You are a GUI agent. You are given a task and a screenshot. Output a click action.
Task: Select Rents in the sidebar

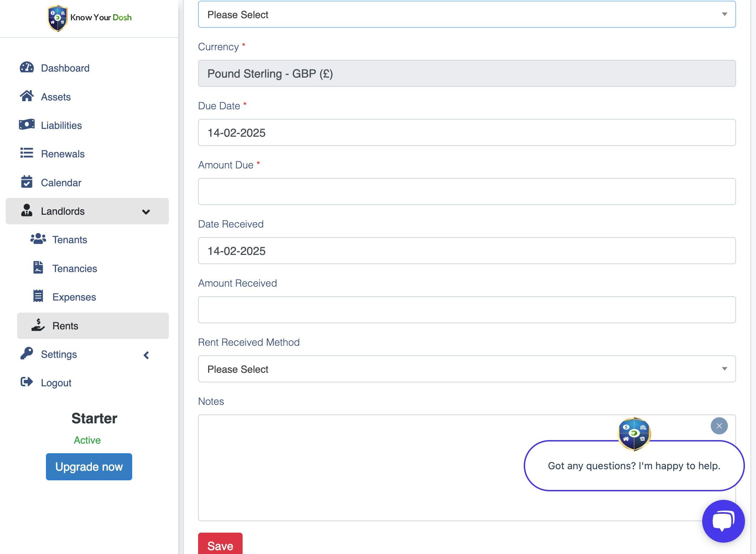pyautogui.click(x=65, y=326)
